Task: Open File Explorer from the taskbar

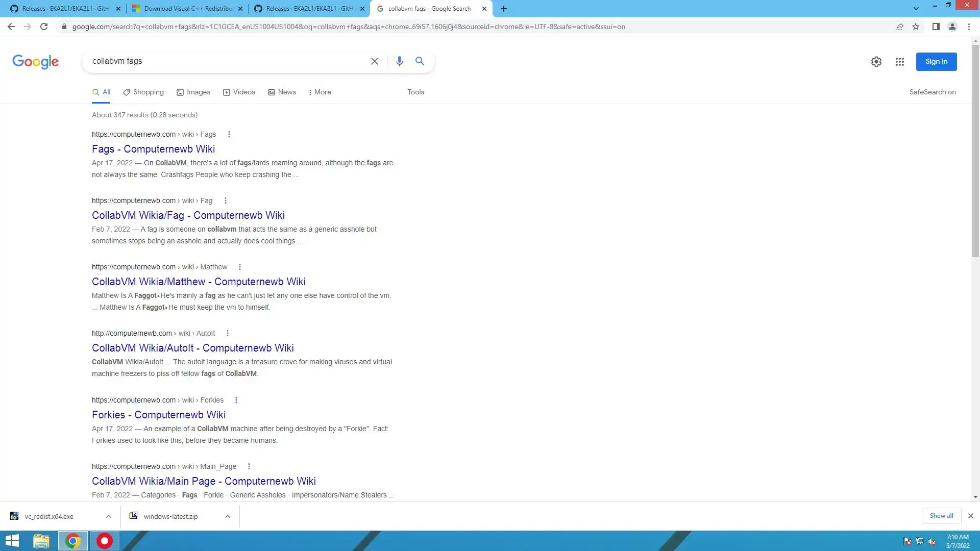Action: coord(41,541)
